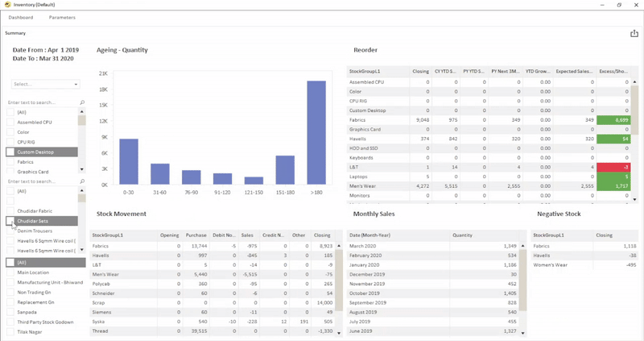Check the Non Trading Gn checkbox
644x341 pixels.
coord(10,292)
